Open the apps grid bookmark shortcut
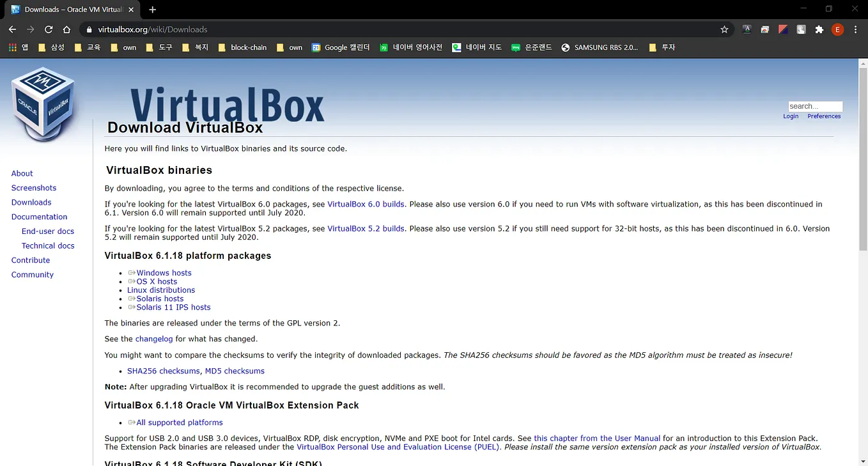868x466 pixels. (x=19, y=47)
